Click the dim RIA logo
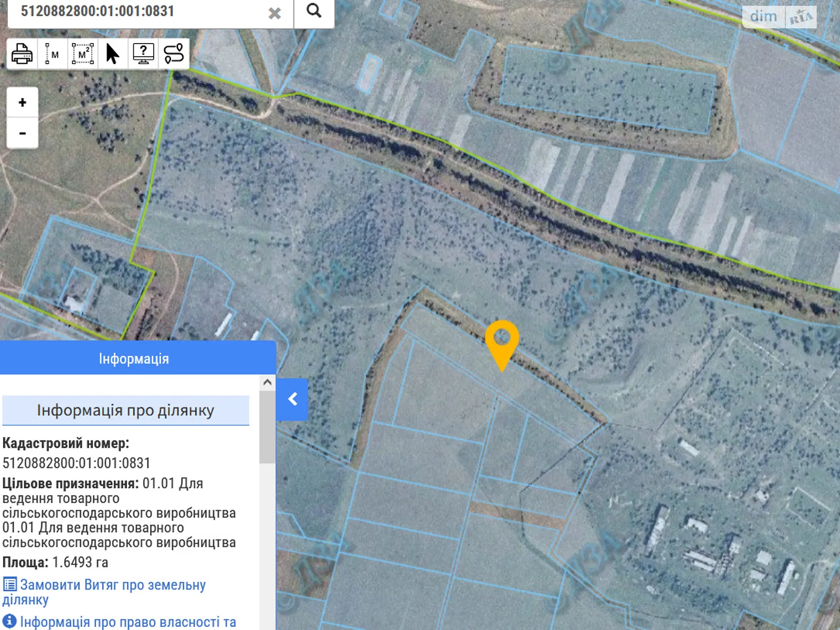This screenshot has width=840, height=630. [x=779, y=17]
